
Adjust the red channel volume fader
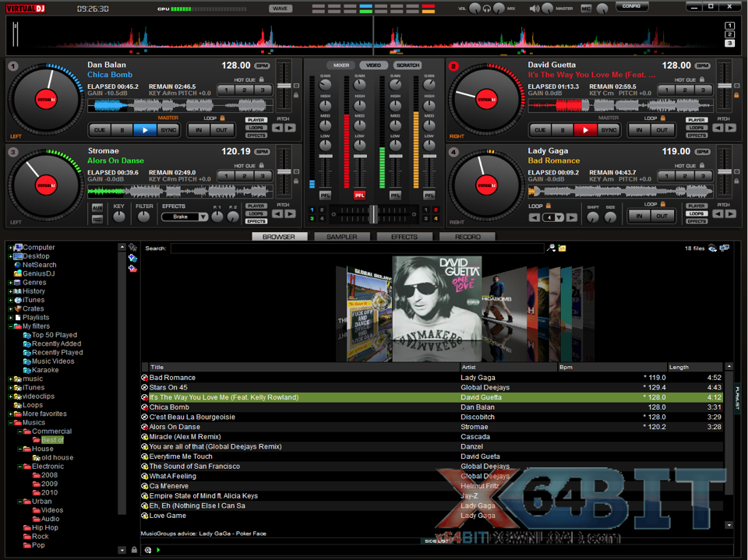360,157
